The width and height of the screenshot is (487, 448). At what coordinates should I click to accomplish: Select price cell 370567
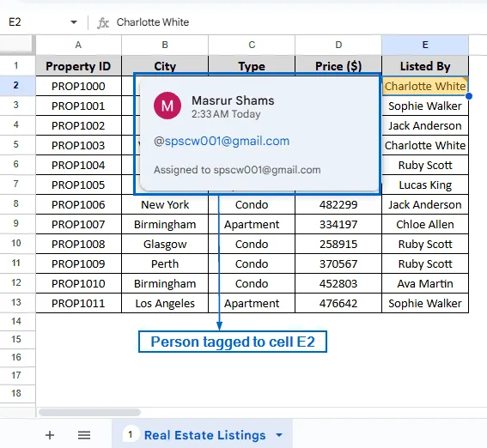point(338,263)
